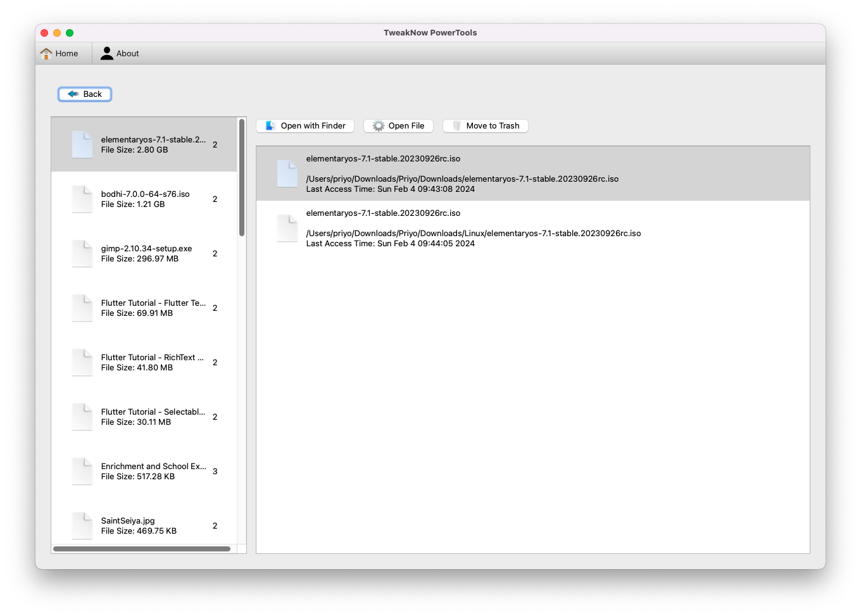
Task: Click the Finder icon on Open with Finder
Action: tap(269, 125)
